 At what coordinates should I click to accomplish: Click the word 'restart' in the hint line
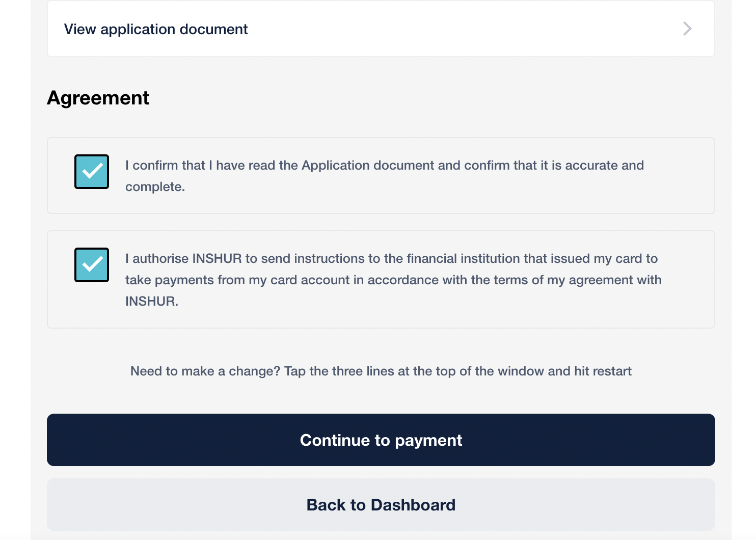(x=612, y=371)
